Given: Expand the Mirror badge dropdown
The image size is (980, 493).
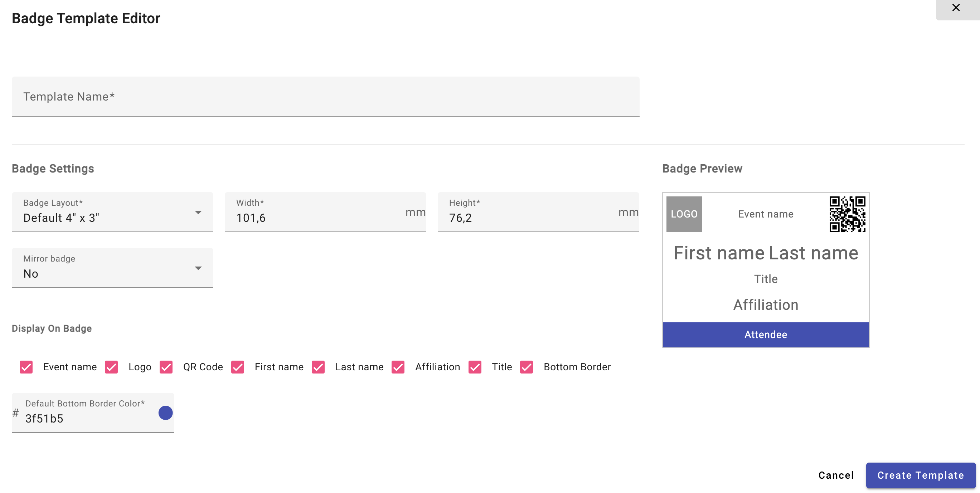Looking at the screenshot, I should (198, 268).
